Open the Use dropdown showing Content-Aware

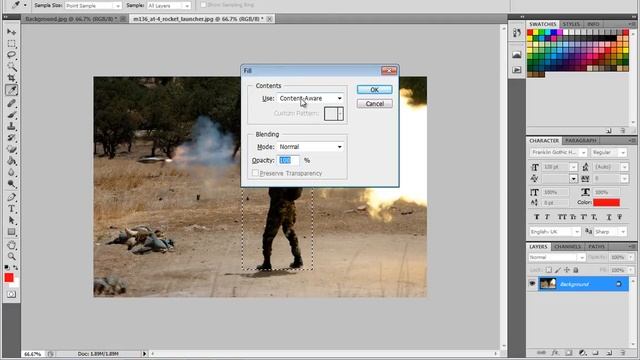coord(310,98)
